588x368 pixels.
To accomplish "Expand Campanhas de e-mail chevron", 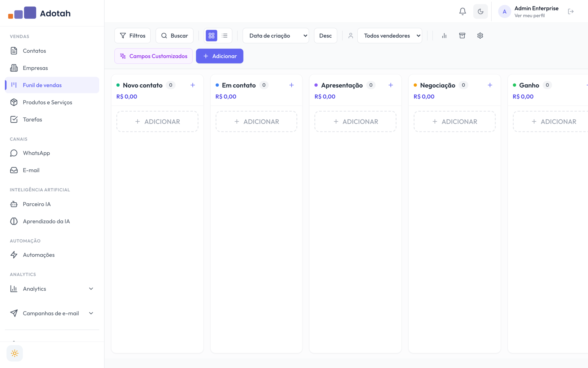I will [x=91, y=313].
